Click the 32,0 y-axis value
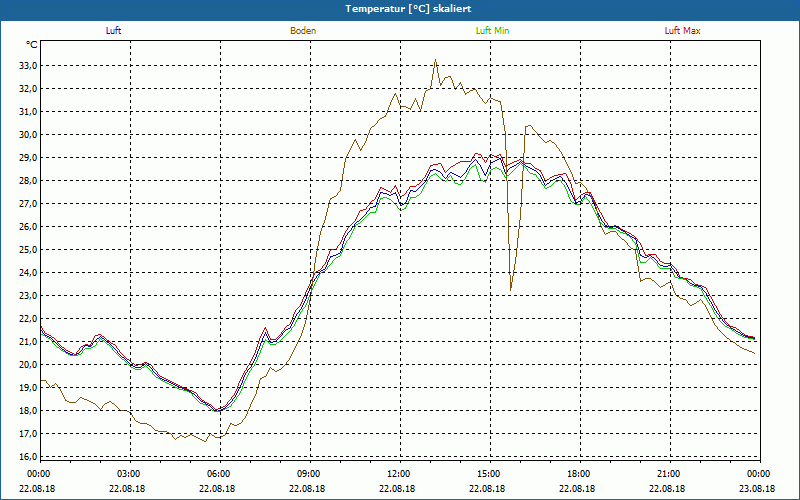The height and width of the screenshot is (500, 800). coord(28,89)
